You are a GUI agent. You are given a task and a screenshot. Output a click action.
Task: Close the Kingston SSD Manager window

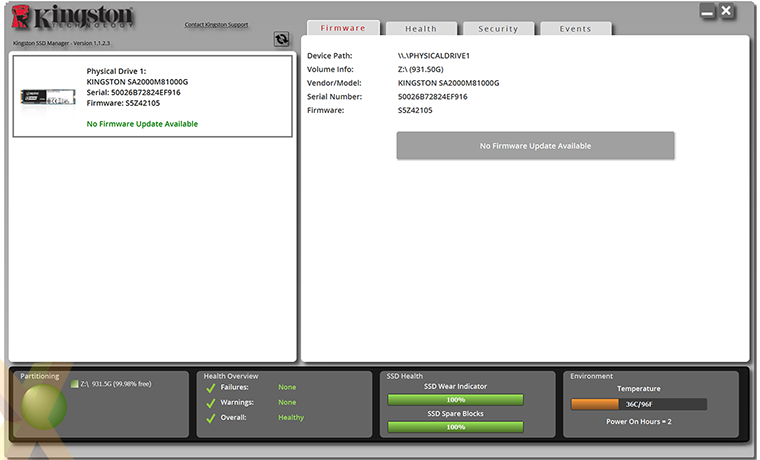click(726, 11)
